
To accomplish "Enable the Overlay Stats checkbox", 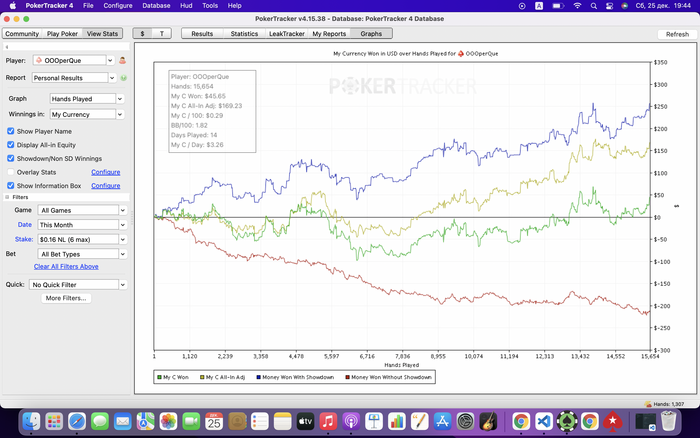I will coord(11,172).
